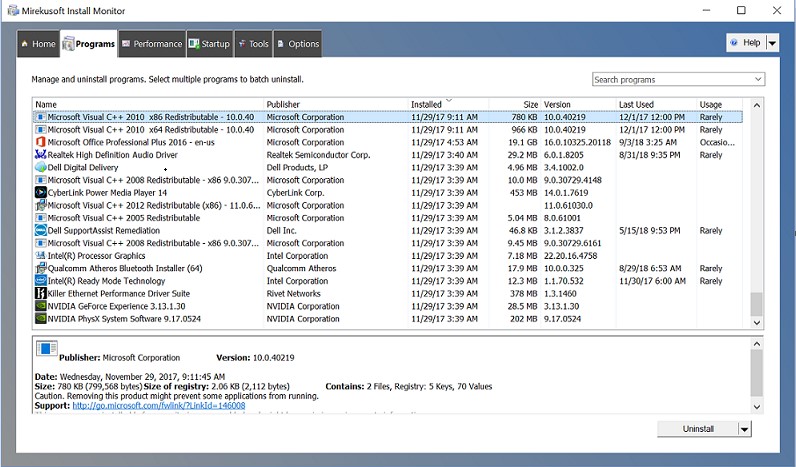Sort by the Version column header
This screenshot has height=467, width=796.
coord(578,104)
